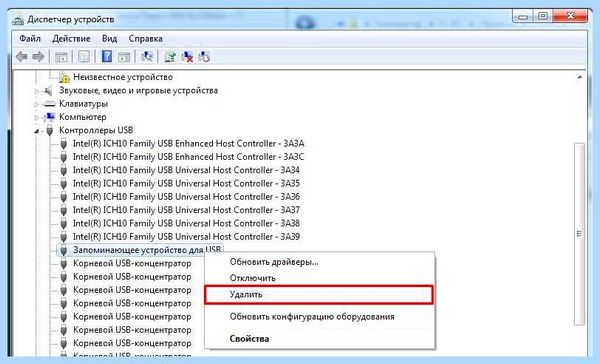Collapse the Контроллеры USB node
The width and height of the screenshot is (600, 364).
[37, 131]
